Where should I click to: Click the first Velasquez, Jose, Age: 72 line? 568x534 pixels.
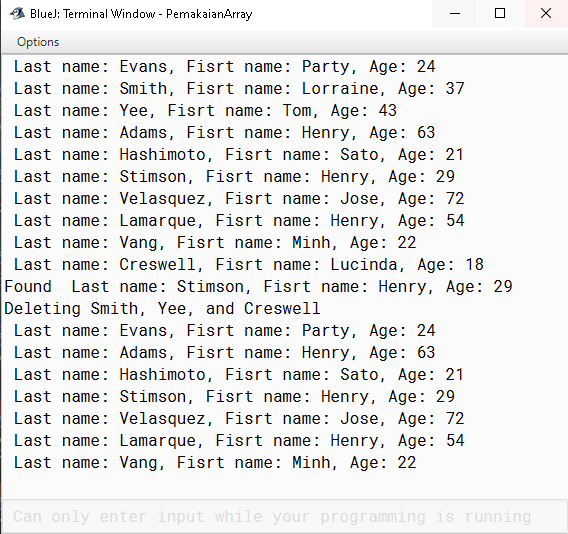tap(239, 199)
